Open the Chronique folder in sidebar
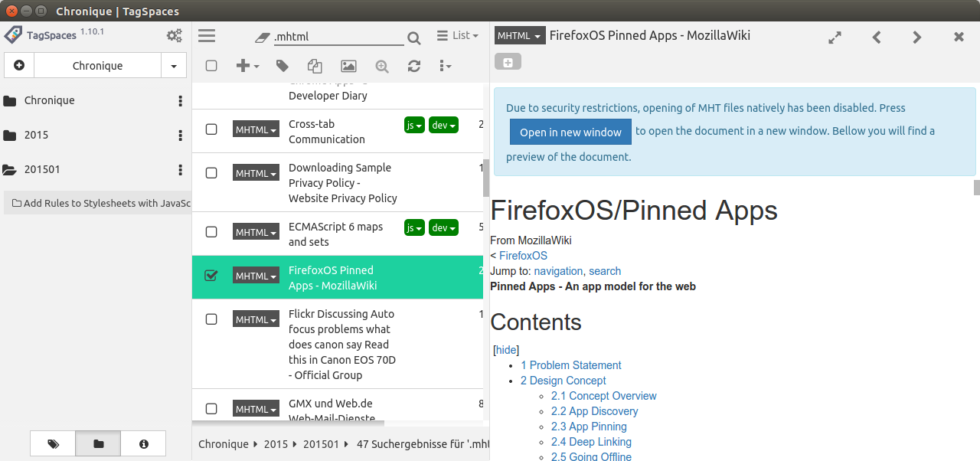Screen dimensions: 980x461 (49, 100)
